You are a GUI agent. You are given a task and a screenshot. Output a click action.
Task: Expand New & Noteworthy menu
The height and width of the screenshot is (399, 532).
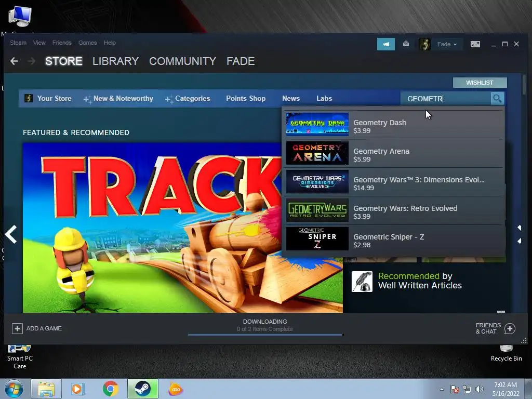(x=118, y=98)
